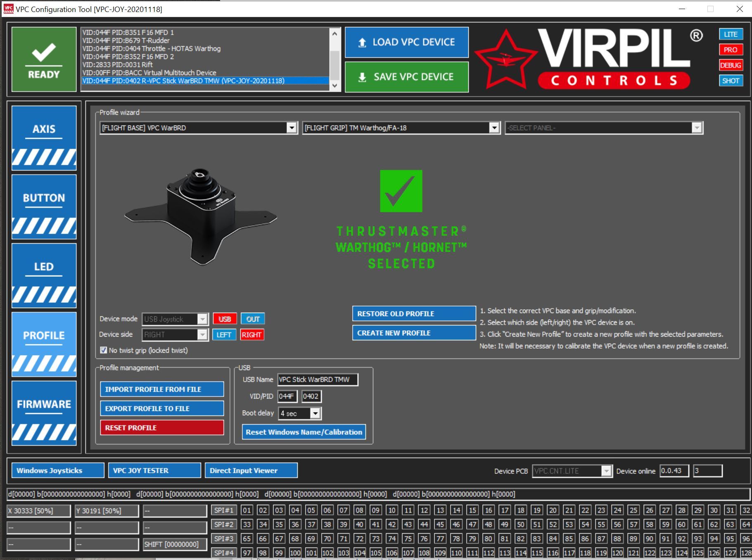
Task: Click the red Reset Profile button
Action: click(162, 427)
